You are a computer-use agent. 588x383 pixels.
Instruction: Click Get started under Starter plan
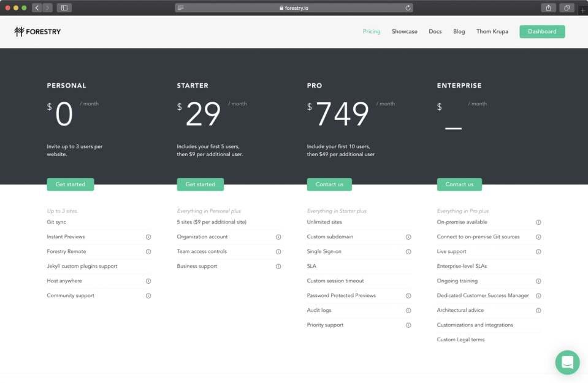(x=200, y=184)
